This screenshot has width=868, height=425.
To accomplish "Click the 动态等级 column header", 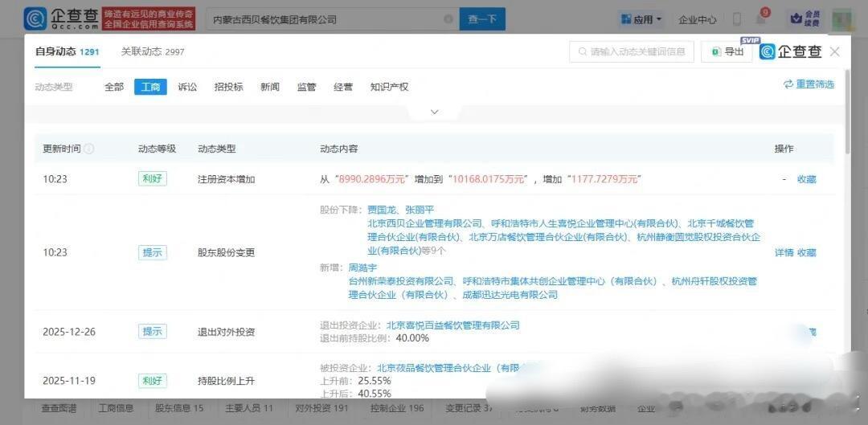I will [x=158, y=149].
